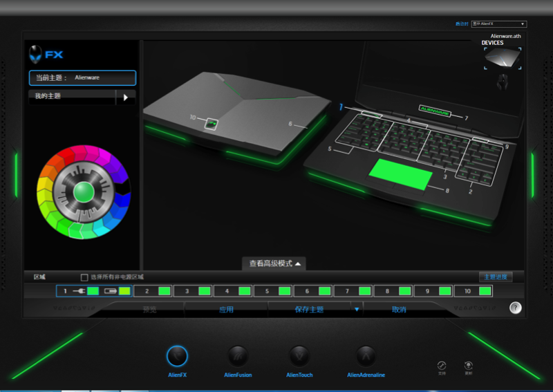Click the AC plug icon in zone 1
Image resolution: width=553 pixels, height=392 pixels.
79,291
